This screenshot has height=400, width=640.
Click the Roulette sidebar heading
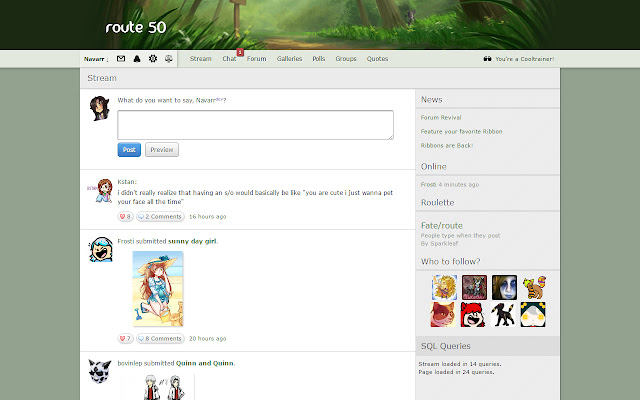click(x=437, y=202)
